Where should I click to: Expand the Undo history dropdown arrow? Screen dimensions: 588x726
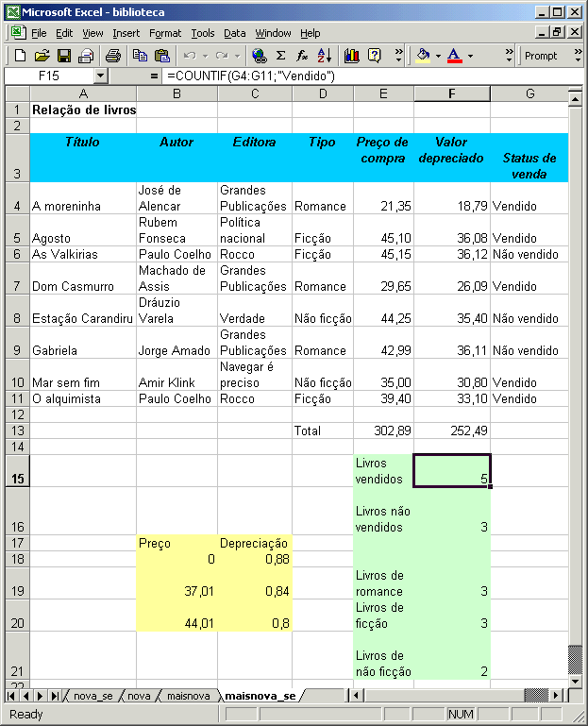click(x=205, y=56)
